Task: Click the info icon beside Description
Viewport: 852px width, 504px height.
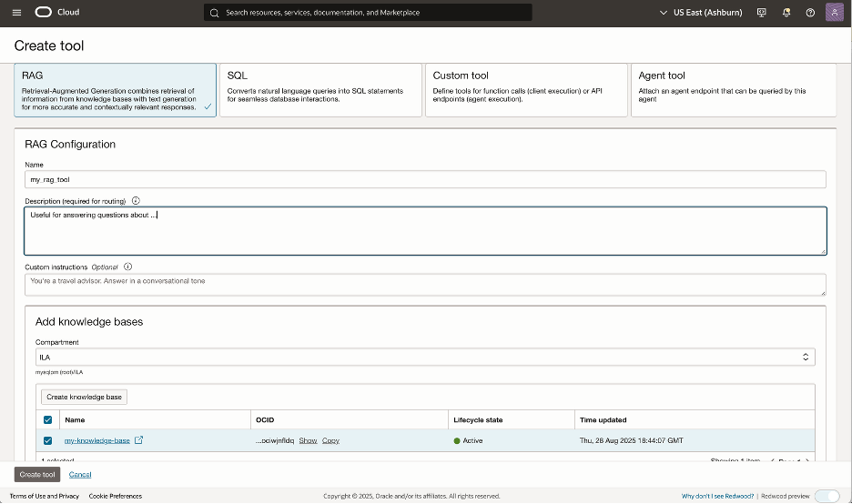Action: click(x=136, y=200)
